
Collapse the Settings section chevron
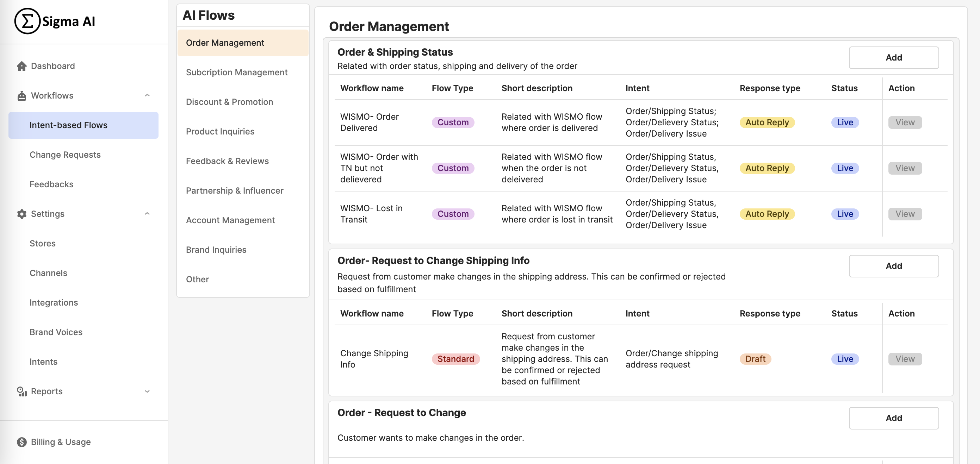click(x=147, y=214)
